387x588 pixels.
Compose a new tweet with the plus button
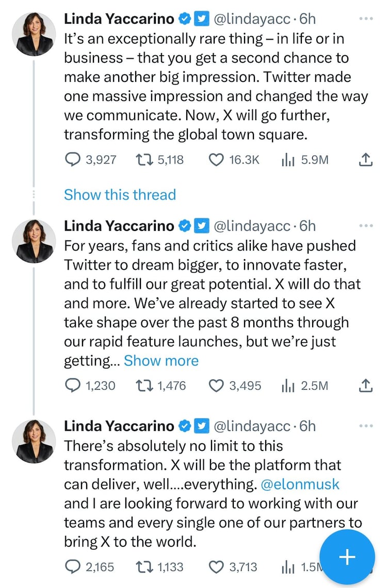point(347,557)
